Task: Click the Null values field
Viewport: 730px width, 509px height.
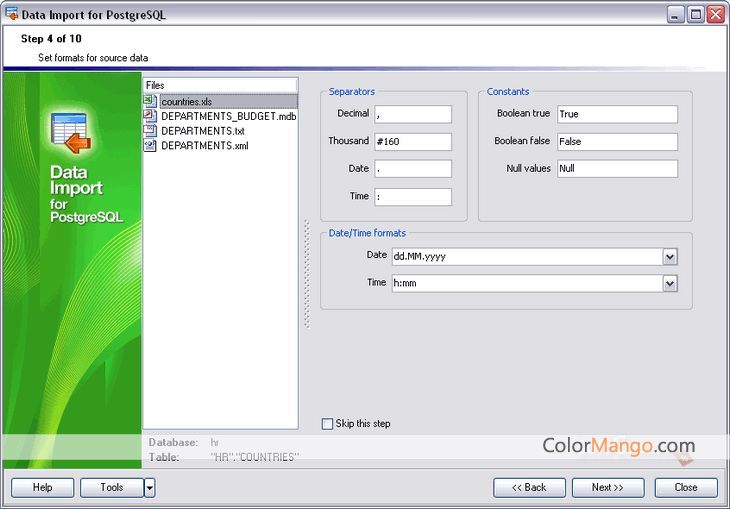Action: [x=617, y=169]
